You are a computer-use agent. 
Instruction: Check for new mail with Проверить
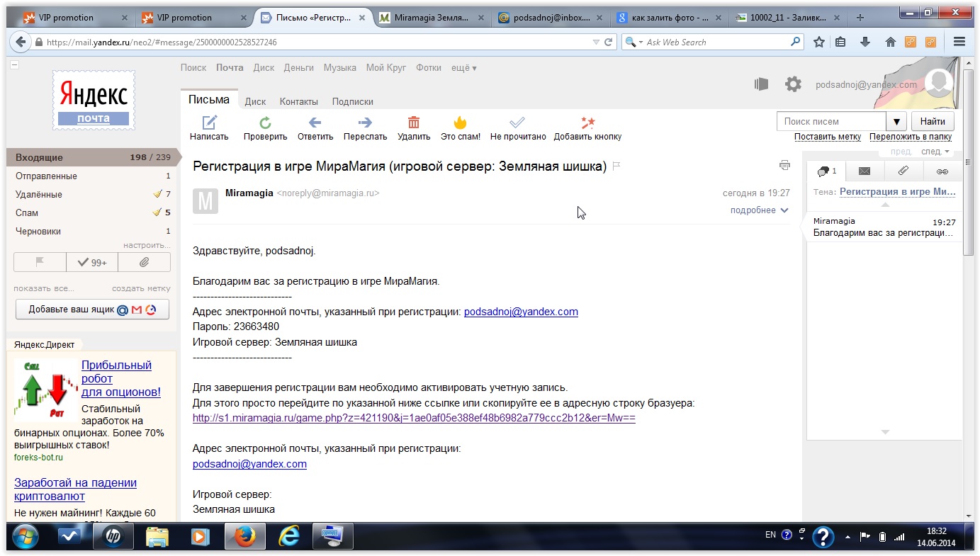click(x=265, y=128)
